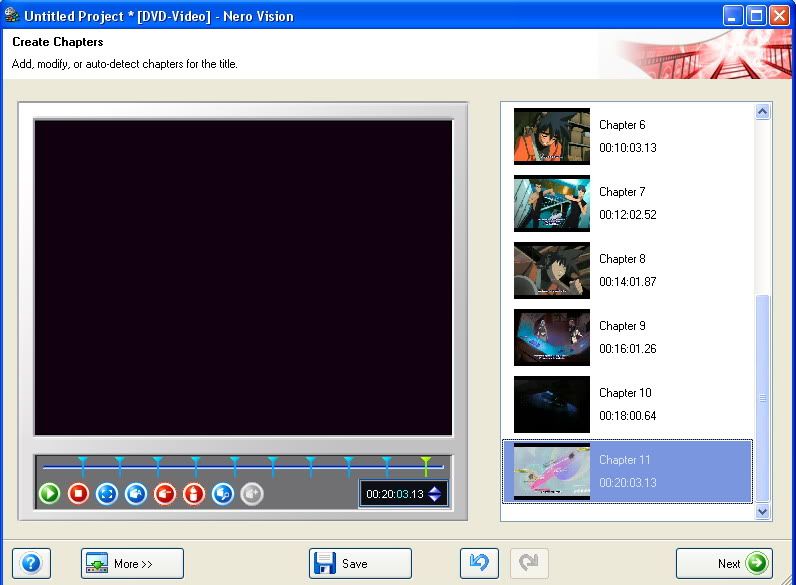
Task: Select the yellow-green Chapter 11 timeline marker
Action: 425,465
